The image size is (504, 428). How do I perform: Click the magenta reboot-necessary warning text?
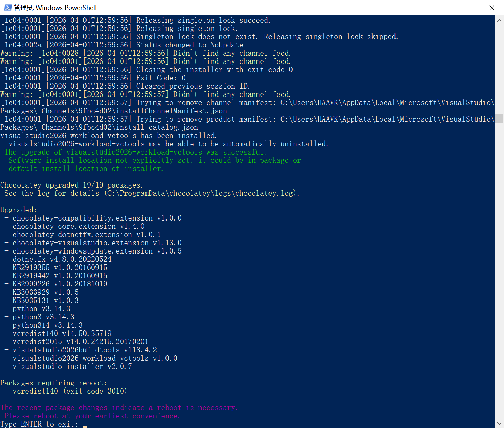pos(119,408)
